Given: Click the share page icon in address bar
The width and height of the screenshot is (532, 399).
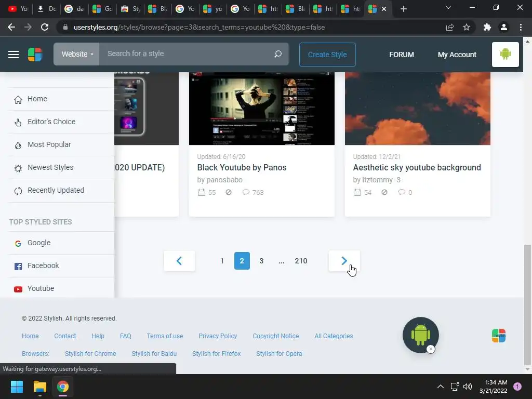Looking at the screenshot, I should click(450, 27).
